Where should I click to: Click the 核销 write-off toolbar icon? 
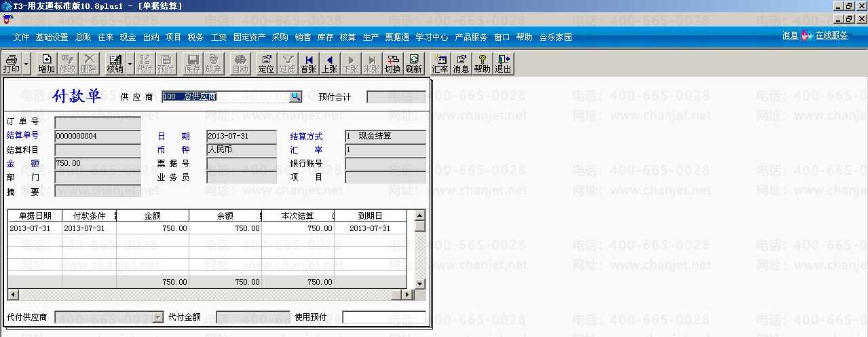(115, 64)
